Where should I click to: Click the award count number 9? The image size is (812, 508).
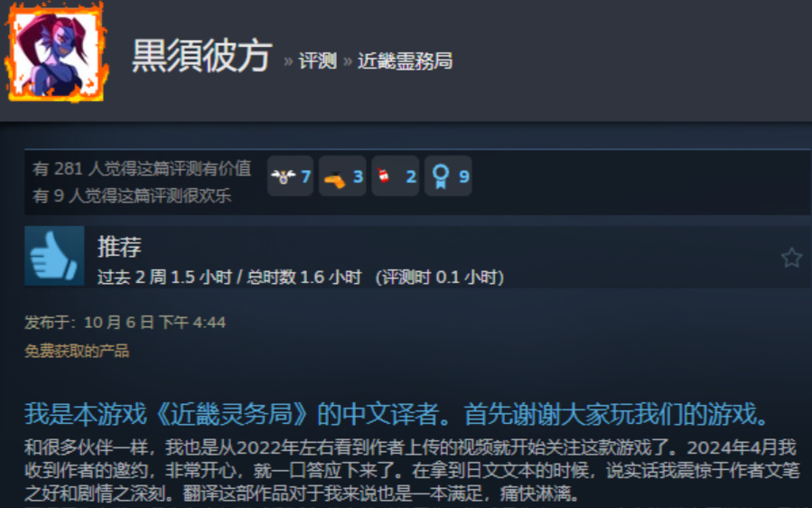pos(464,177)
